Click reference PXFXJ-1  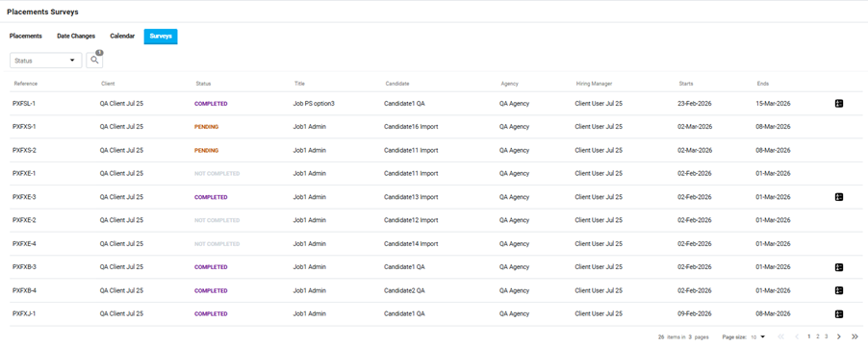pos(24,314)
